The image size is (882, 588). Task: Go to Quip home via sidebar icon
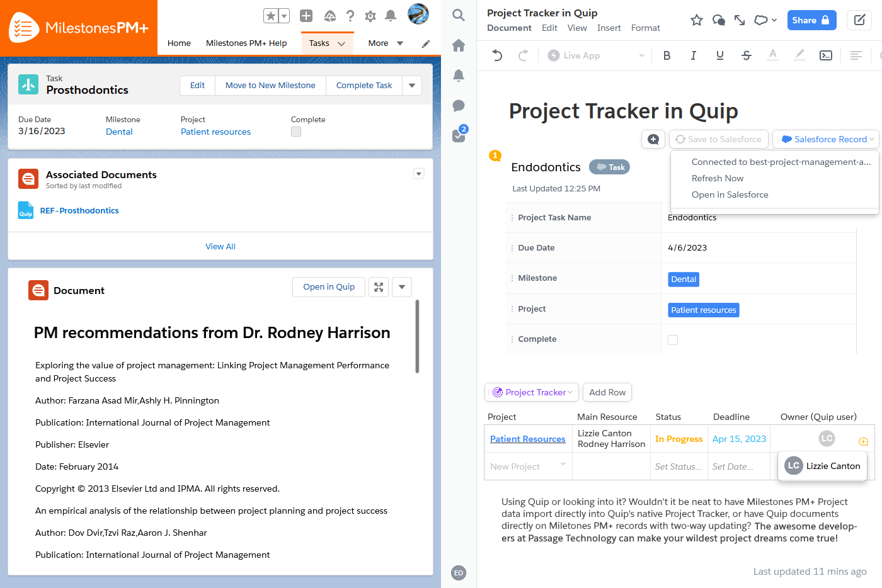pyautogui.click(x=459, y=45)
